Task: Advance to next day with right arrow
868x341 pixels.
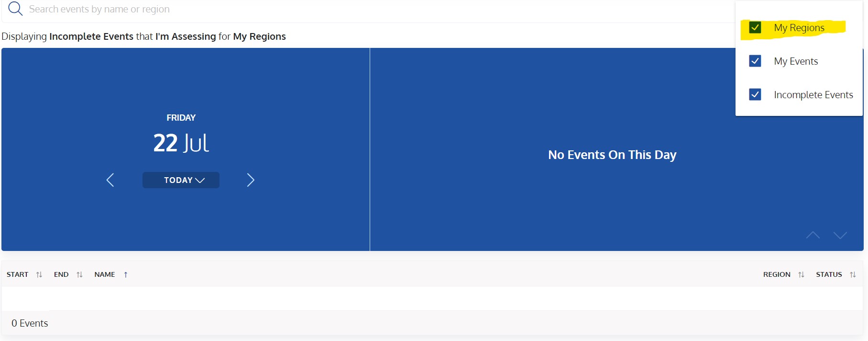Action: click(251, 180)
